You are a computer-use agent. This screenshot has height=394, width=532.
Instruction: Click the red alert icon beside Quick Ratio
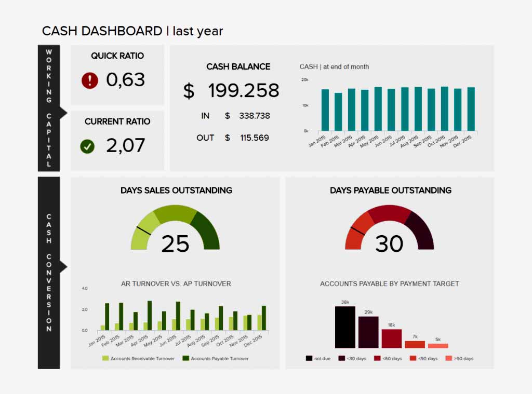[x=89, y=80]
